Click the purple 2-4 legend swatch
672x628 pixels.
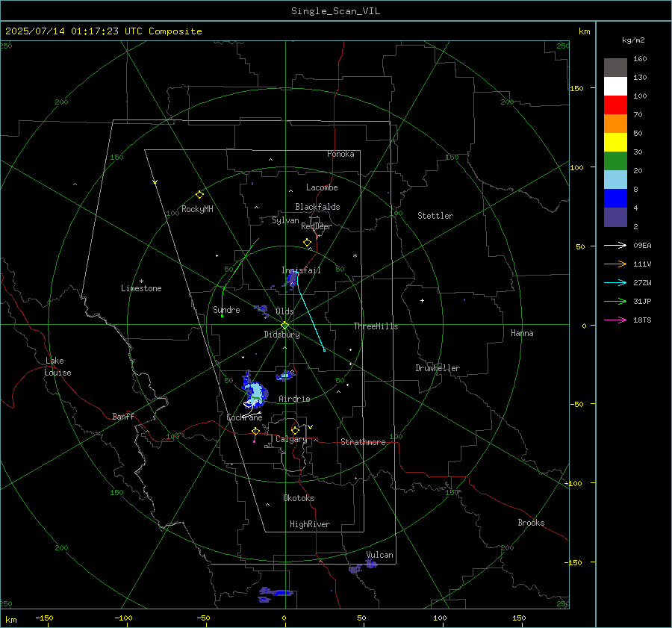click(x=615, y=217)
